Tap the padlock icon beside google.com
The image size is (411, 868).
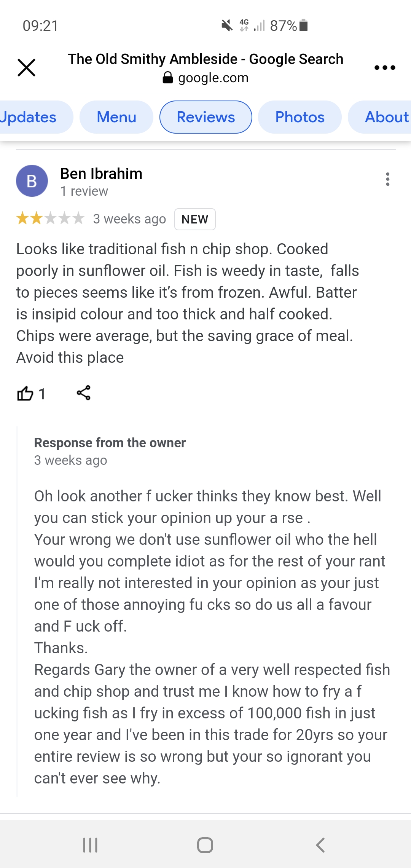click(168, 78)
